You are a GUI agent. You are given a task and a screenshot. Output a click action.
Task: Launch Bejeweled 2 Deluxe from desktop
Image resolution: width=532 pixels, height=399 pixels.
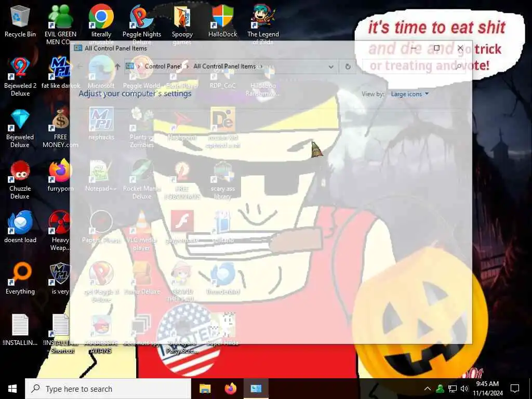pos(20,77)
